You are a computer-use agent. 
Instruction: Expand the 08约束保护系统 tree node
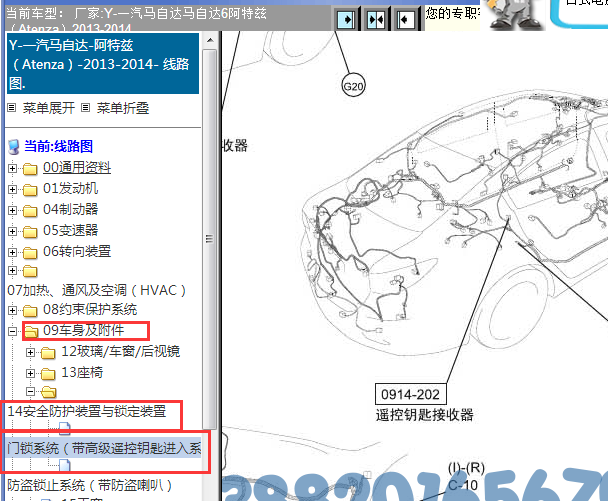12,310
